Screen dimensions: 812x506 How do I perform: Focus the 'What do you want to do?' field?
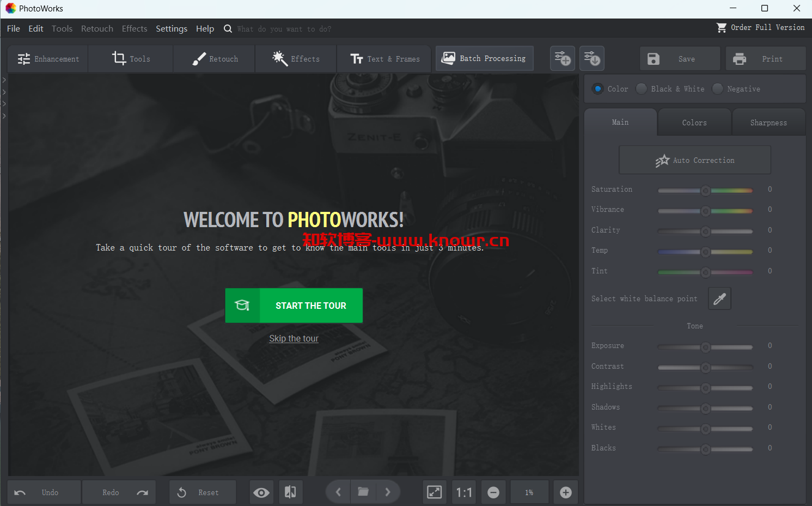pyautogui.click(x=284, y=29)
